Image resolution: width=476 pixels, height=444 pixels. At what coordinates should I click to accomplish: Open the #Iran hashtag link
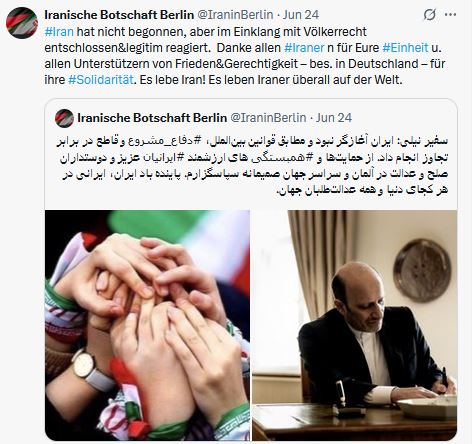tap(59, 32)
